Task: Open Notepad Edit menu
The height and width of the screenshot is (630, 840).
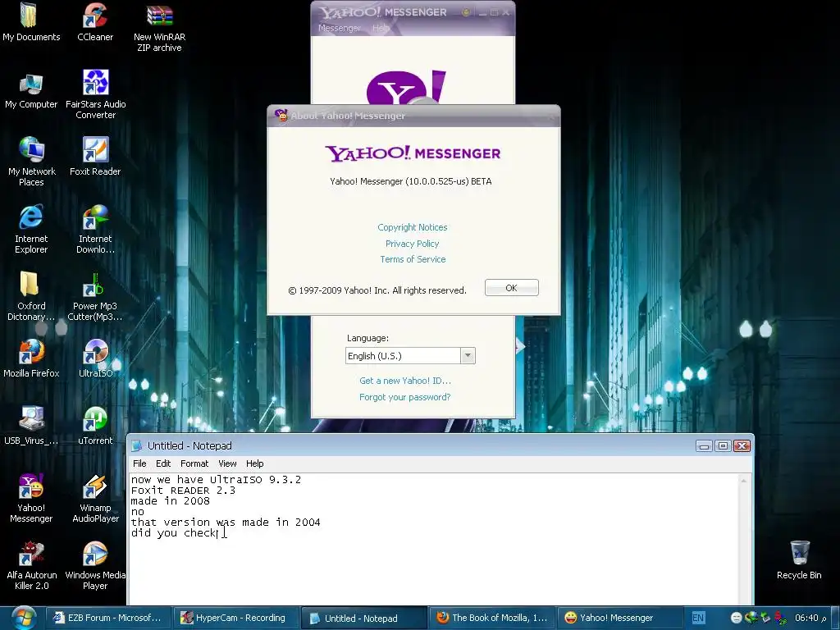Action: (x=163, y=463)
